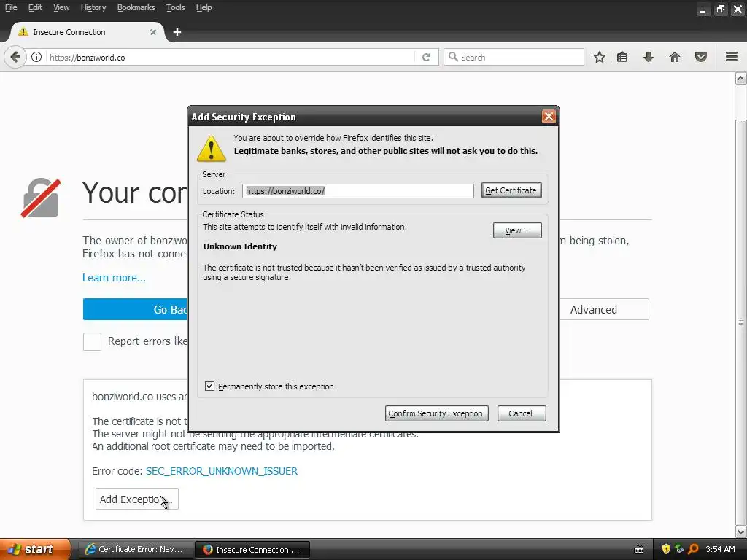Screen dimensions: 747x560
Task: Open the Downloads arrow icon
Action: pos(649,57)
